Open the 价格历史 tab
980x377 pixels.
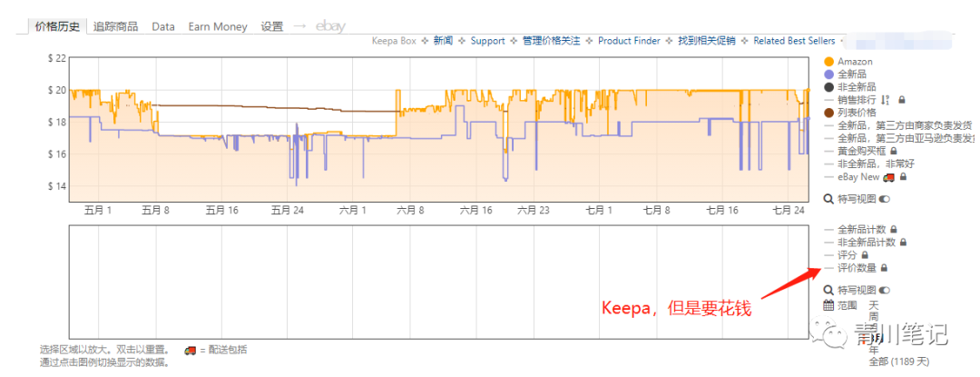pos(57,26)
